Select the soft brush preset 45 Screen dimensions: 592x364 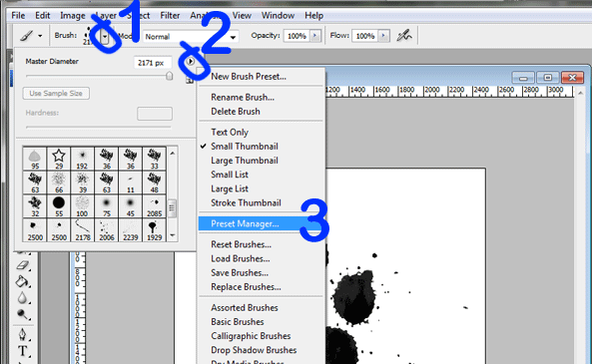[x=130, y=206]
